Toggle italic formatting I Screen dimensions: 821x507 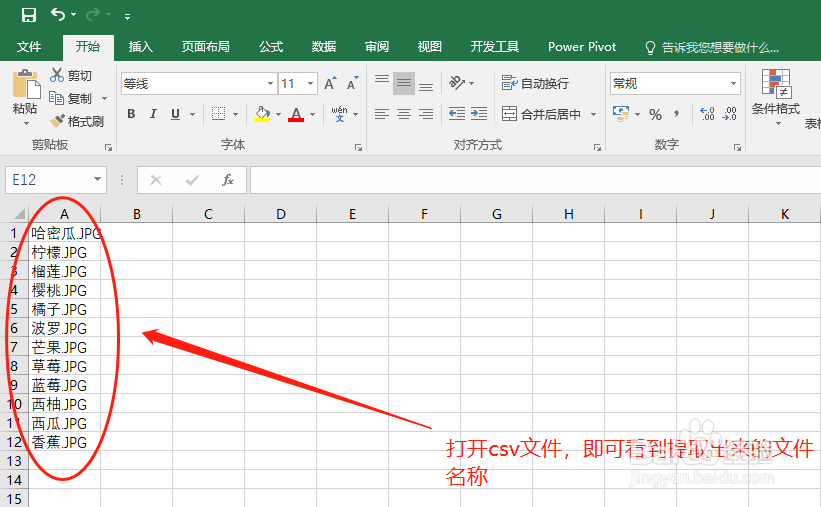[x=153, y=114]
